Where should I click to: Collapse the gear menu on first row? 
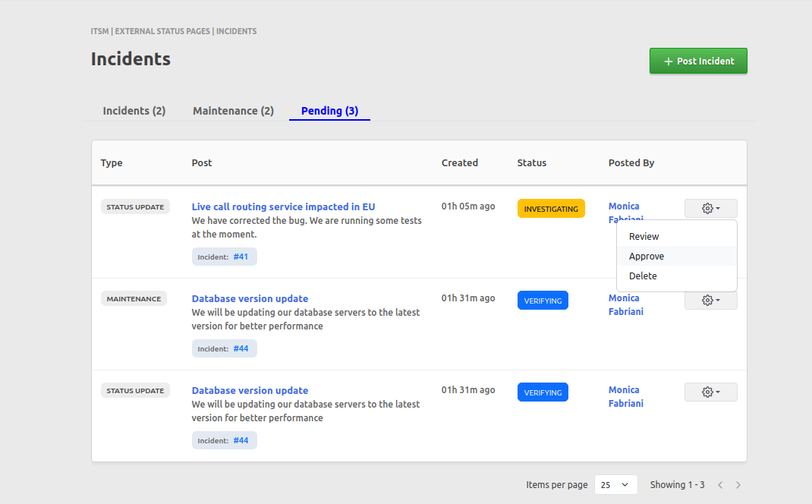click(710, 209)
